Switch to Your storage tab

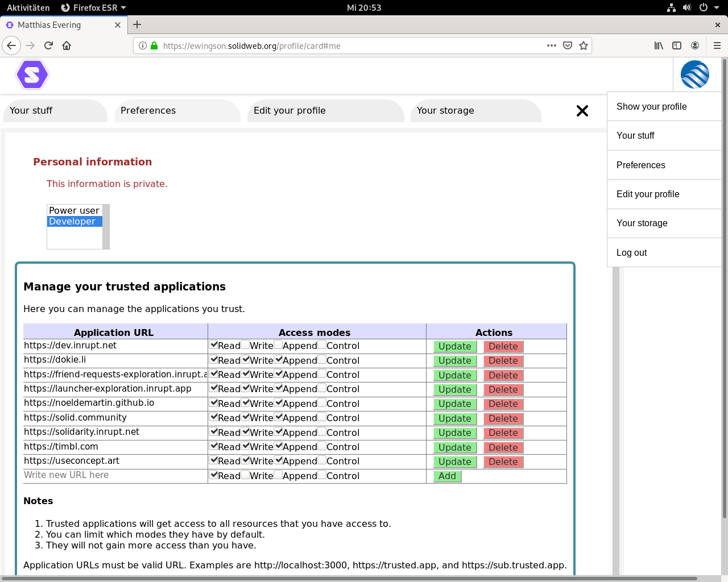tap(445, 111)
